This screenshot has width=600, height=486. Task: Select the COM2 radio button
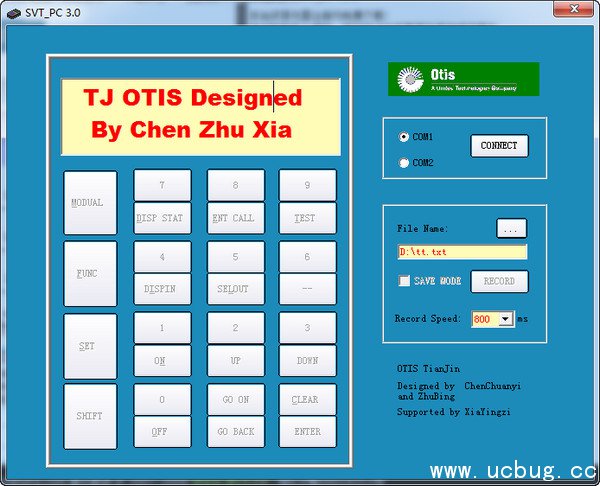click(404, 162)
